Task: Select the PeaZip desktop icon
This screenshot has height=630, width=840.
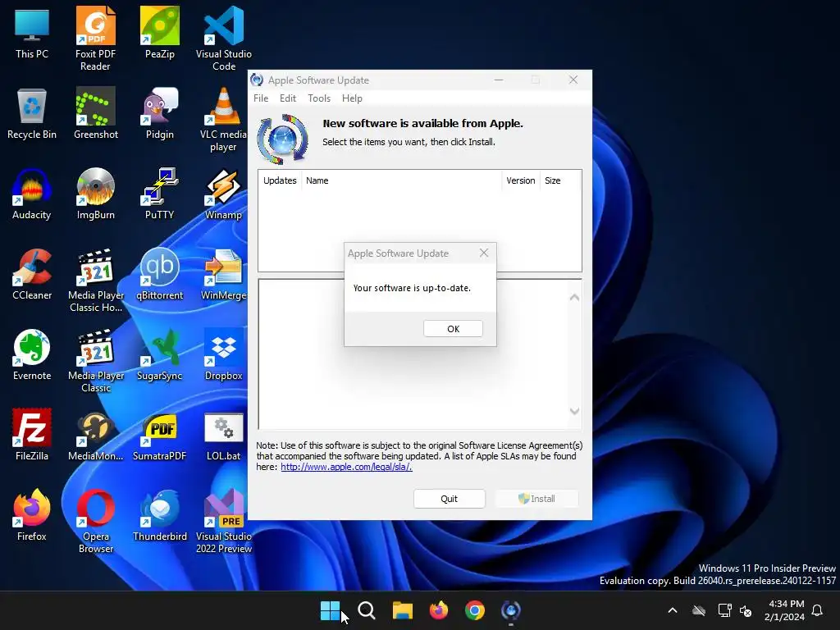Action: [160, 33]
